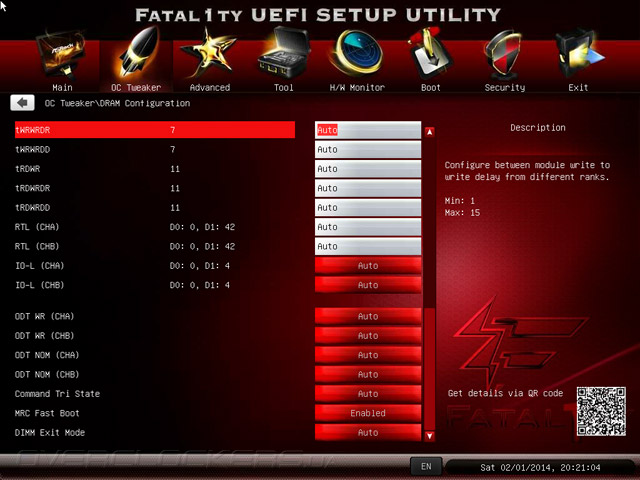Select the ODT NOM (CHA) label
This screenshot has height=480, width=640.
(x=47, y=355)
